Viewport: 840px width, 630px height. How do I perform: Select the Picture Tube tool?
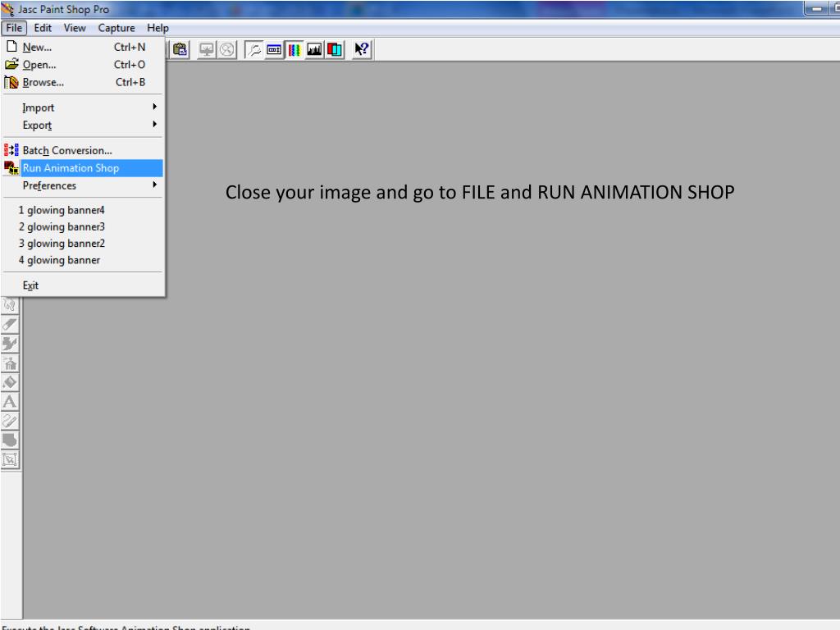(10, 344)
